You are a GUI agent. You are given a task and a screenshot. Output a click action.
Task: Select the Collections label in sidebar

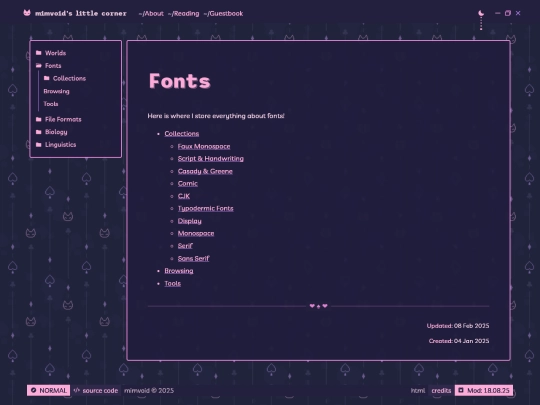70,79
